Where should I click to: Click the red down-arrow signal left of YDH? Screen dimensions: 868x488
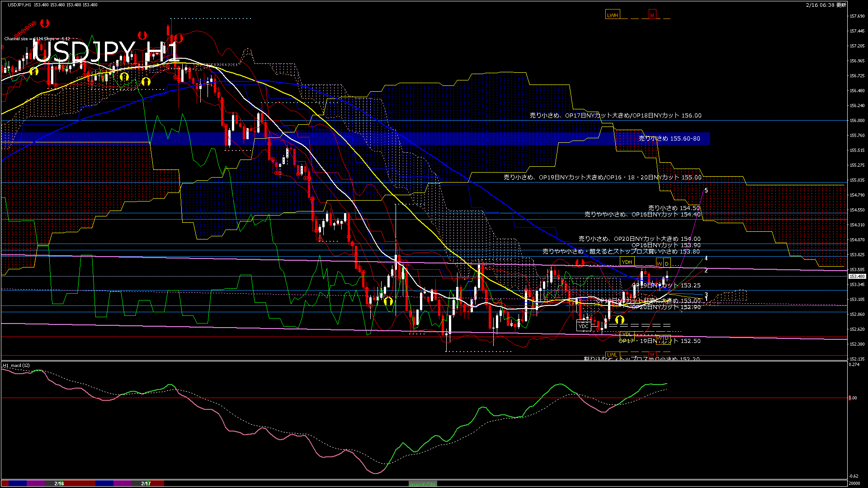click(580, 263)
